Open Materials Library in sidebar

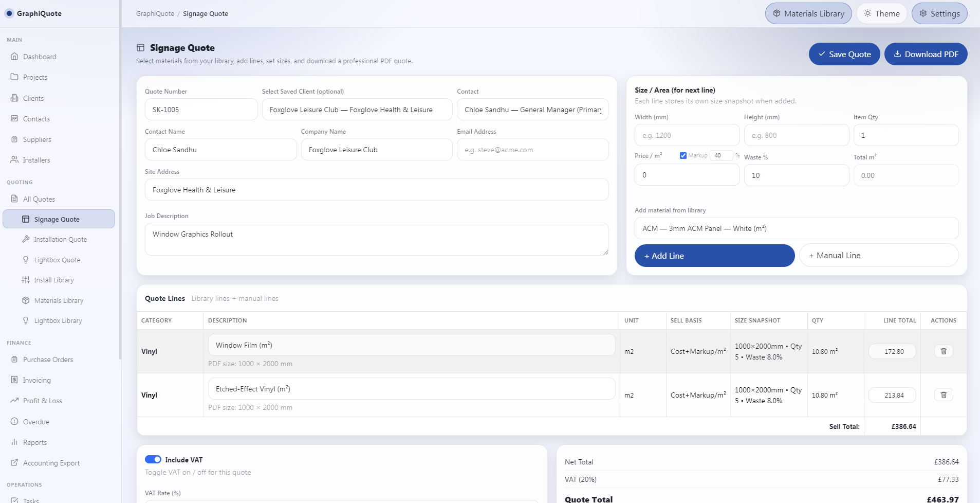click(59, 300)
